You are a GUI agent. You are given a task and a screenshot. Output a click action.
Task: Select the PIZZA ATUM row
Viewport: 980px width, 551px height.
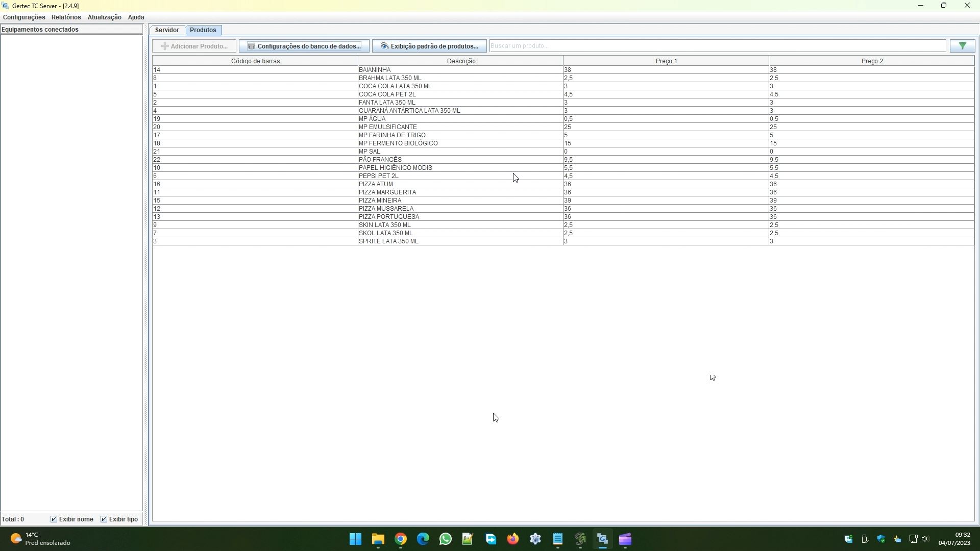tap(563, 184)
